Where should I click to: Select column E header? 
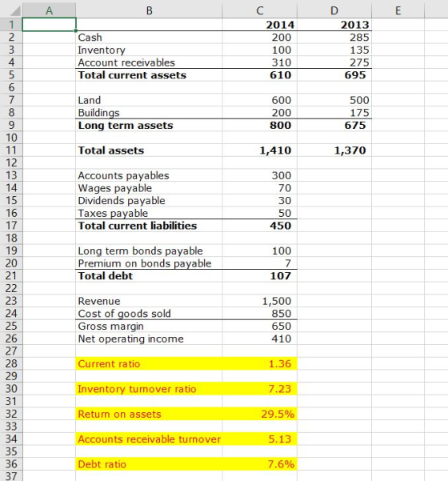pos(398,10)
